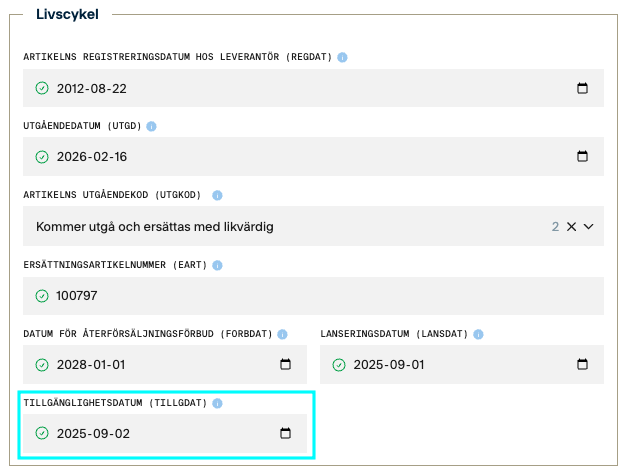Viewport: 626px width, 474px height.
Task: Show info for TILLGDAT field
Action: pos(217,403)
